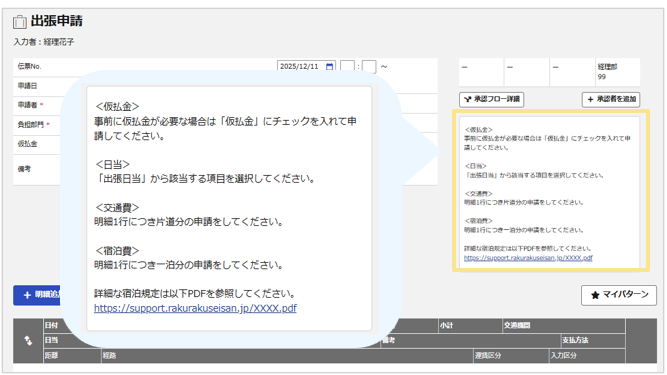Click 入力者:経理花子 text
Screen dimensions: 667x375
coord(44,42)
